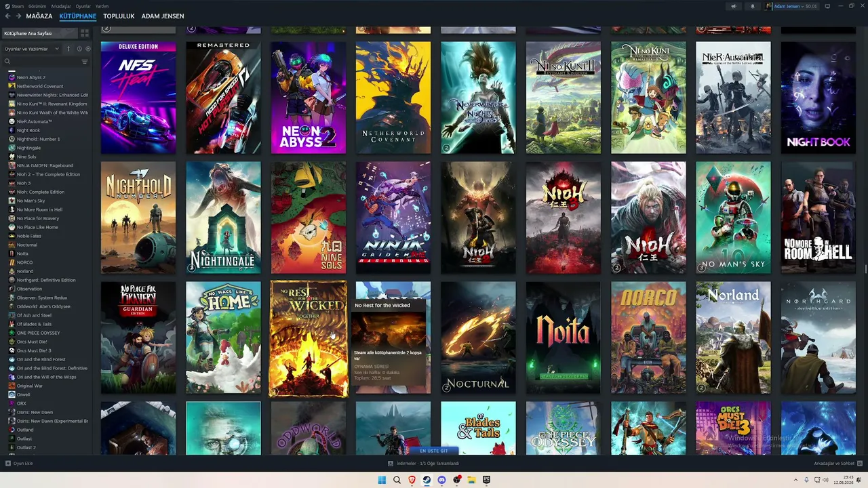Expand Oyunlar ve Yazılımlar filter dropdown
The image size is (868, 488).
coord(31,49)
